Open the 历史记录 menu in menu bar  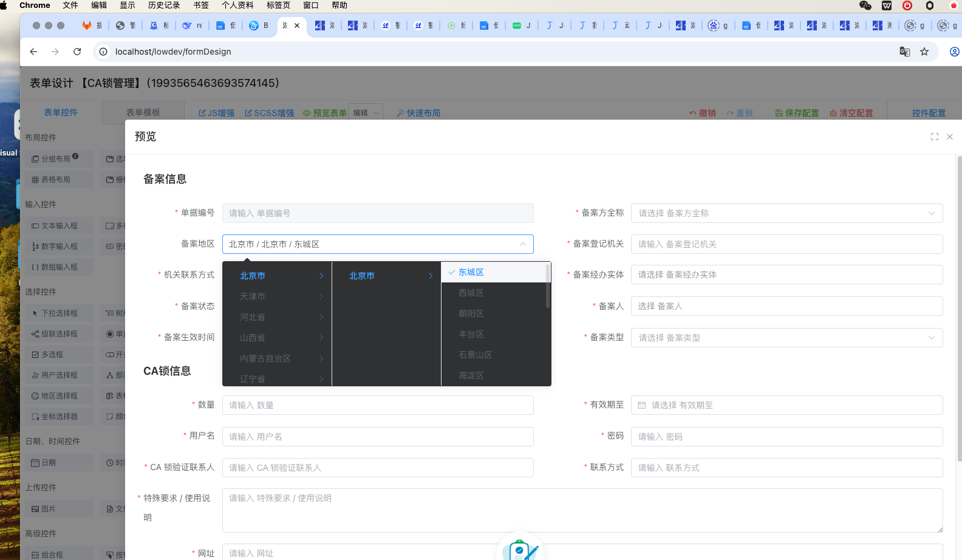point(164,5)
